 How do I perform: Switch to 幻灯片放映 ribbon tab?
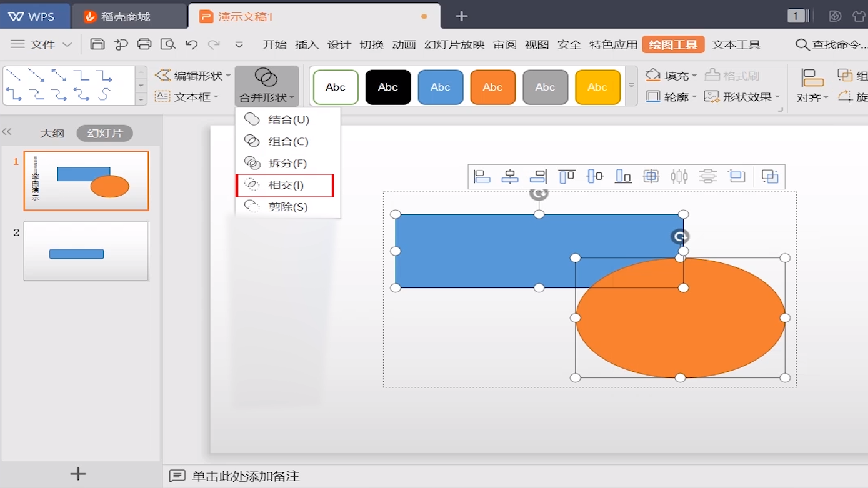point(454,44)
